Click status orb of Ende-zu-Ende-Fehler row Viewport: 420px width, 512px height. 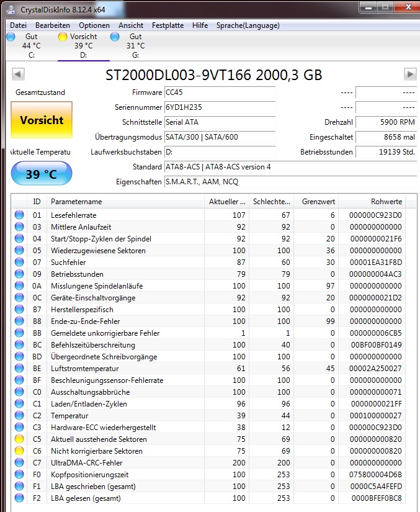click(x=19, y=321)
